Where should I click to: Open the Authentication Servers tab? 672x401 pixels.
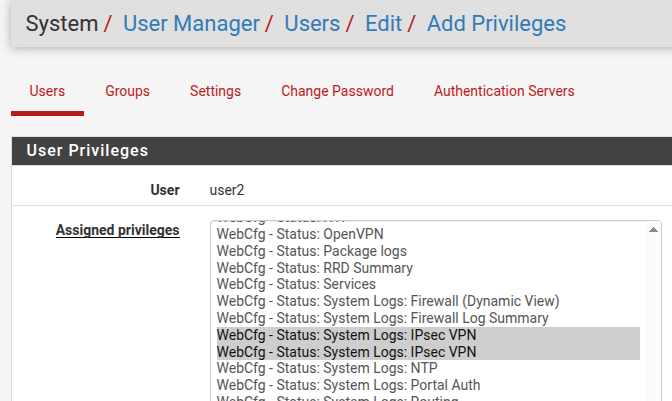[504, 91]
